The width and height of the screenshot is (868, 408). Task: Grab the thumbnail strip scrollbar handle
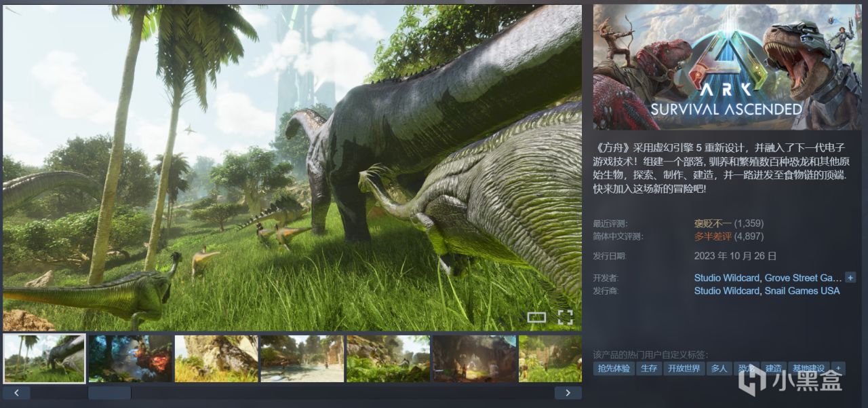point(109,392)
